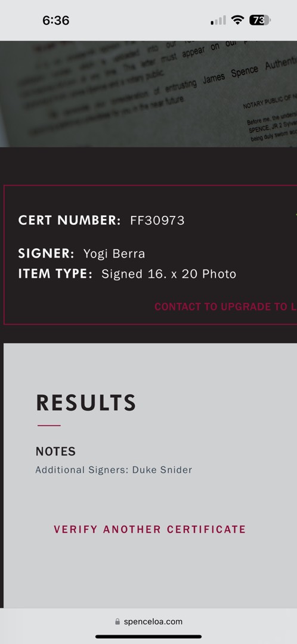Tap the signer name Yogi Berra
The height and width of the screenshot is (644, 297).
point(114,254)
